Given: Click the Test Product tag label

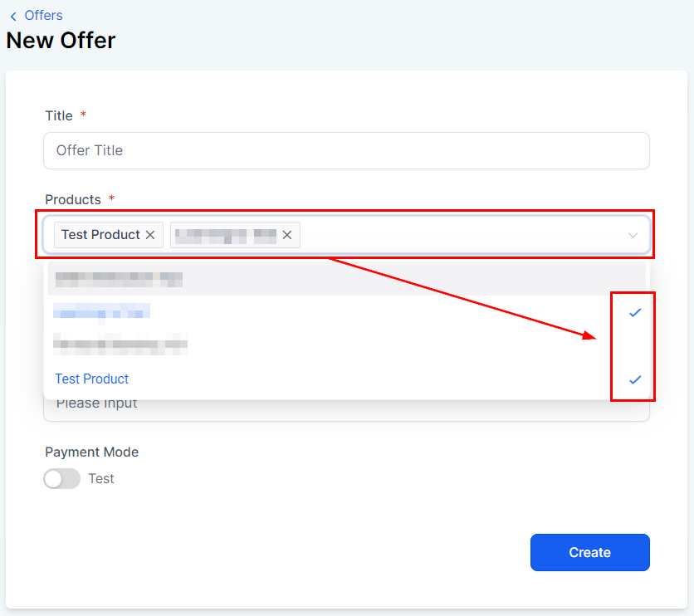Looking at the screenshot, I should pos(100,235).
